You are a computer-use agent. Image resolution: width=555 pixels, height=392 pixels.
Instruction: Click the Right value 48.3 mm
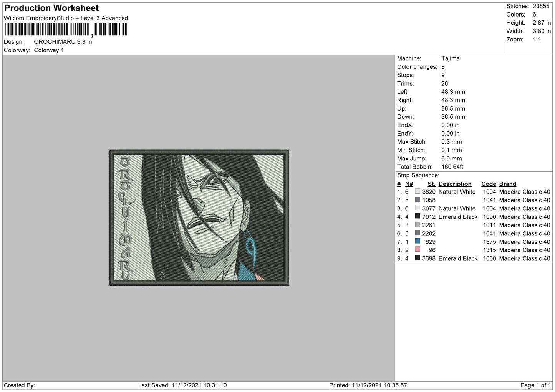(453, 100)
